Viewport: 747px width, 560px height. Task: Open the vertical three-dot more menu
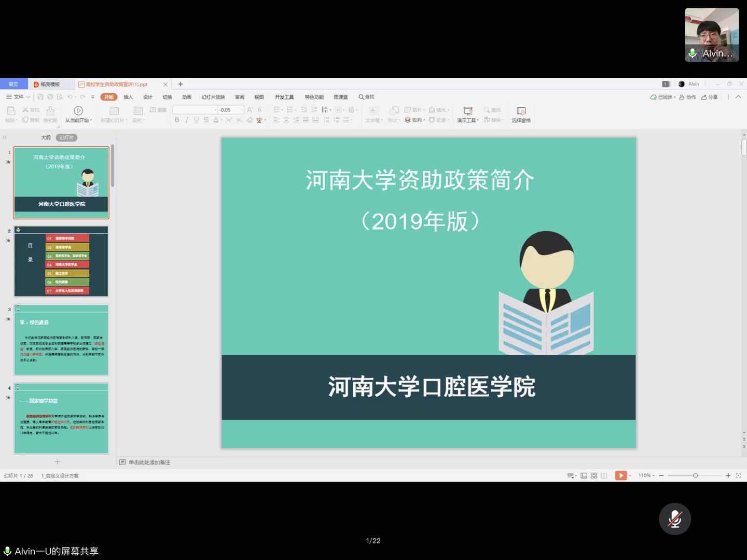(x=728, y=97)
